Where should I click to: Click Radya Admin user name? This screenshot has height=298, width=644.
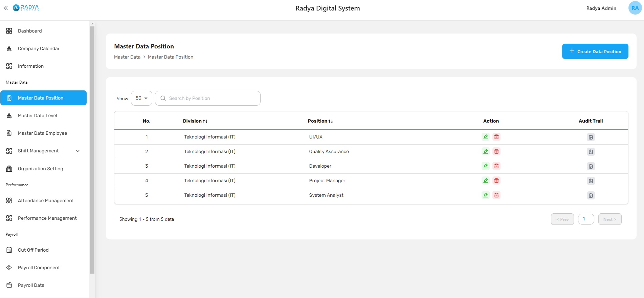(x=601, y=8)
